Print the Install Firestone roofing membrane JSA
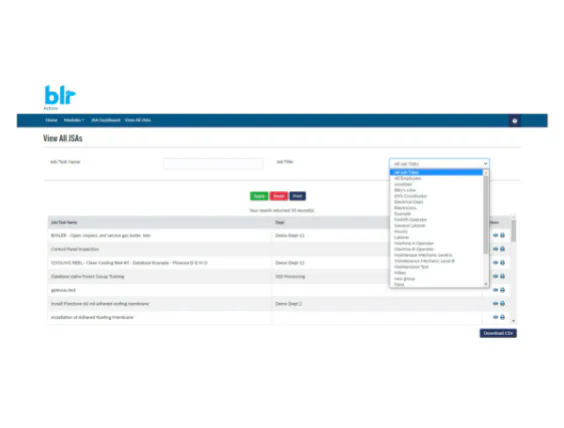The image size is (564, 428). (x=502, y=304)
